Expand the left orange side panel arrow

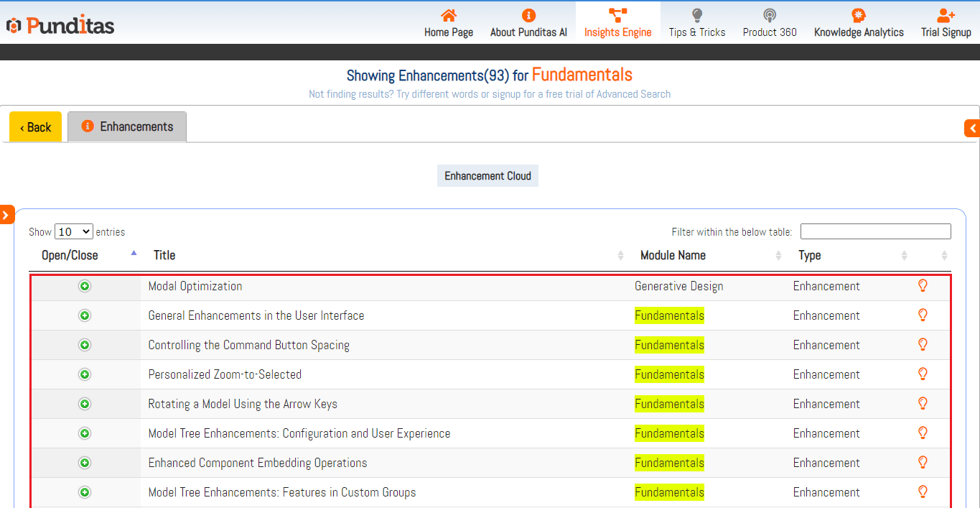point(6,214)
